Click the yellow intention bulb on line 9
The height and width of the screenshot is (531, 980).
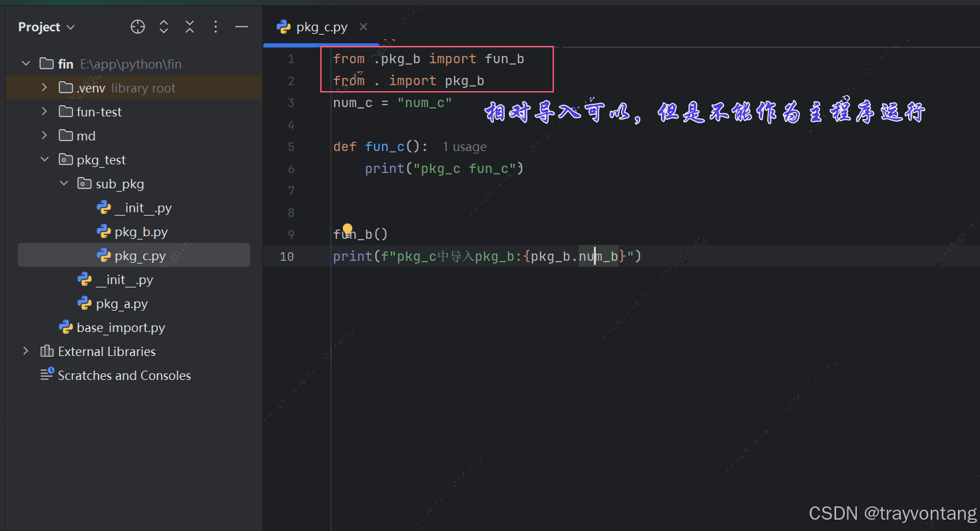[347, 228]
